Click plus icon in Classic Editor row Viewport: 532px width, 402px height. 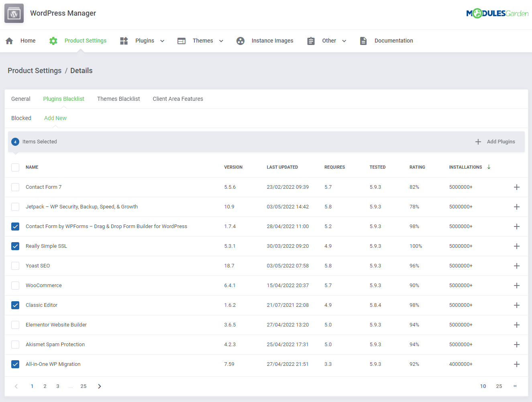[x=517, y=305]
